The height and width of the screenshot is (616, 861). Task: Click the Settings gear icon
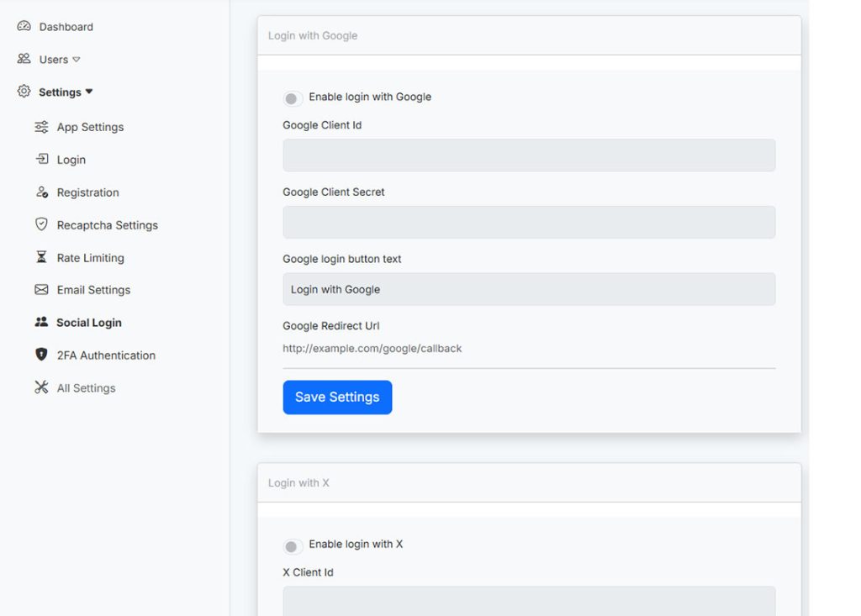pos(24,91)
